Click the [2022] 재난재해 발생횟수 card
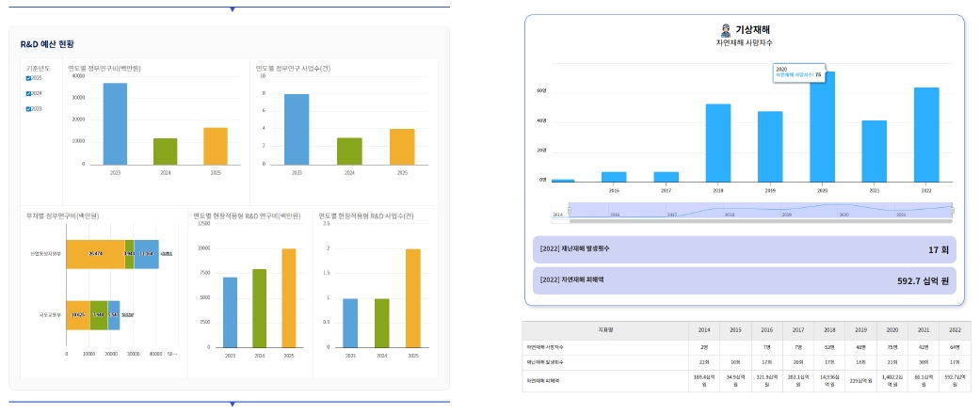 745,249
